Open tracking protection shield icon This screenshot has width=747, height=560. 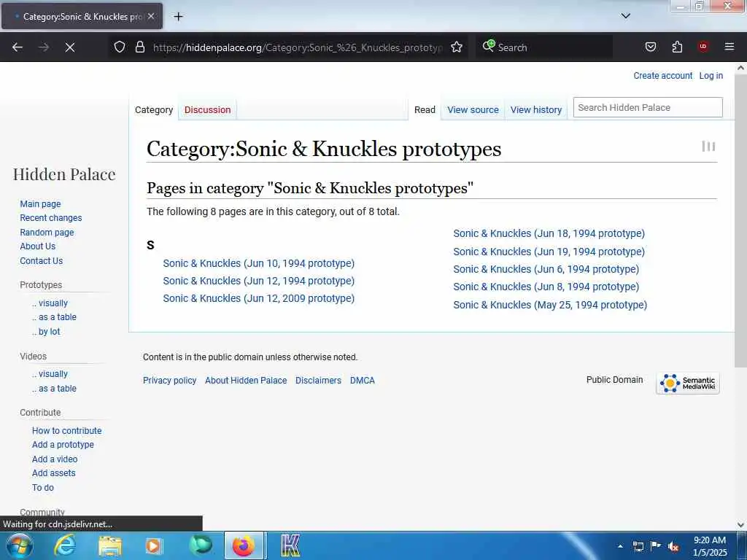[120, 47]
